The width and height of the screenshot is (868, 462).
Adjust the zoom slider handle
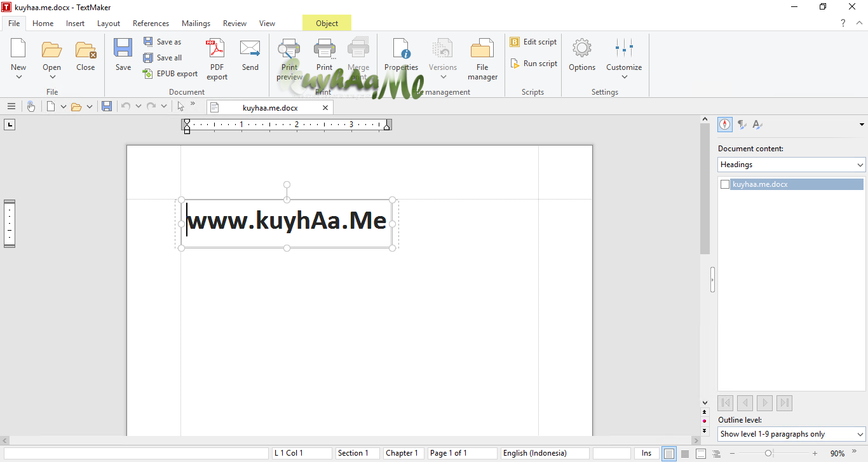[768, 453]
